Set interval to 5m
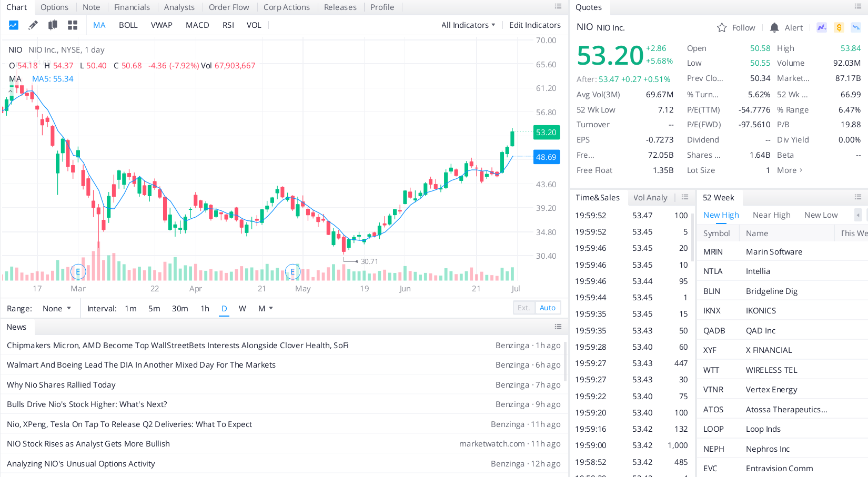Image resolution: width=868 pixels, height=477 pixels. pos(154,309)
